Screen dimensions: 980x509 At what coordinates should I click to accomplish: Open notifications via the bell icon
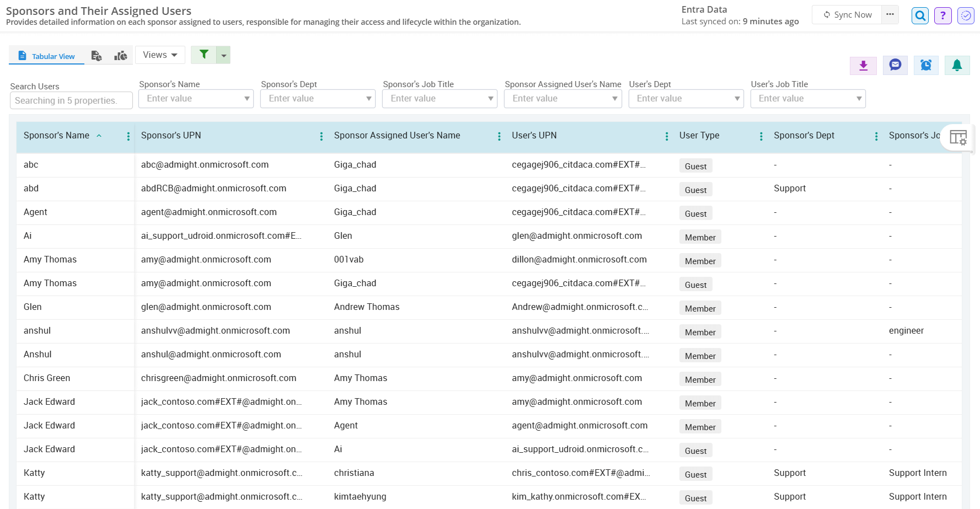pos(957,65)
